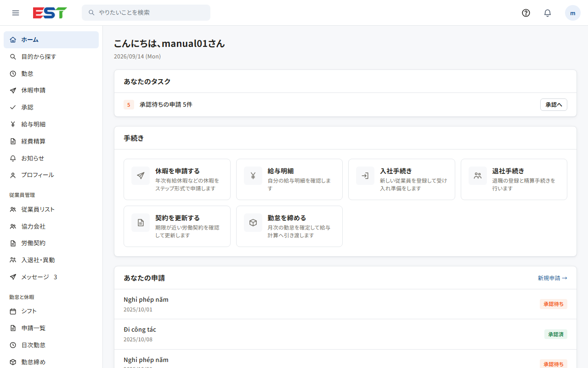Screen dimensions: 588x368
Task: Click the calendar icon beside シフト in sidebar
Action: 13,311
